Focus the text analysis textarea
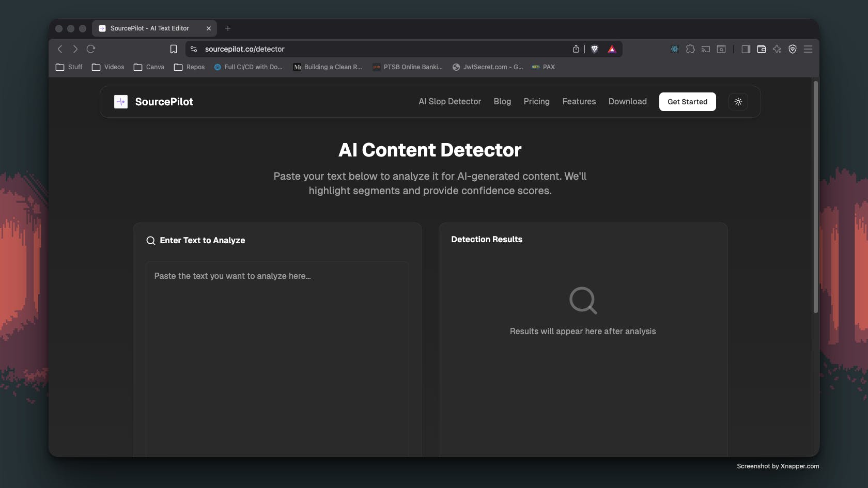868x488 pixels. (x=277, y=359)
